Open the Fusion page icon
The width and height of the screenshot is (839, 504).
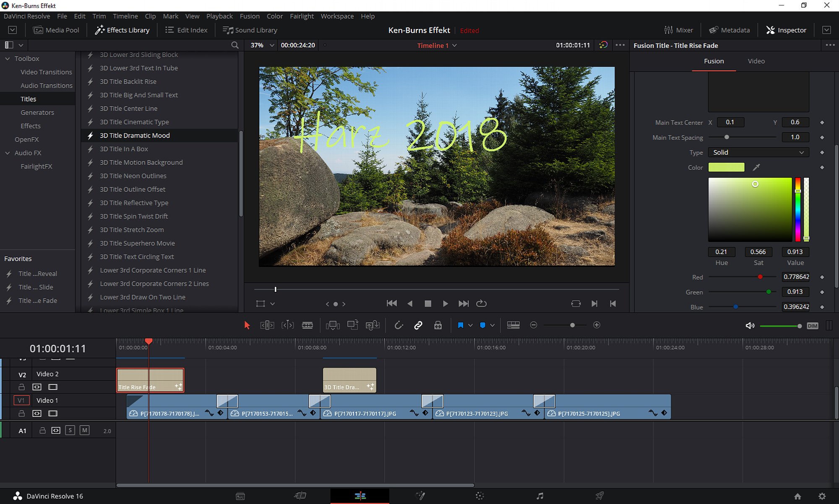(x=420, y=496)
